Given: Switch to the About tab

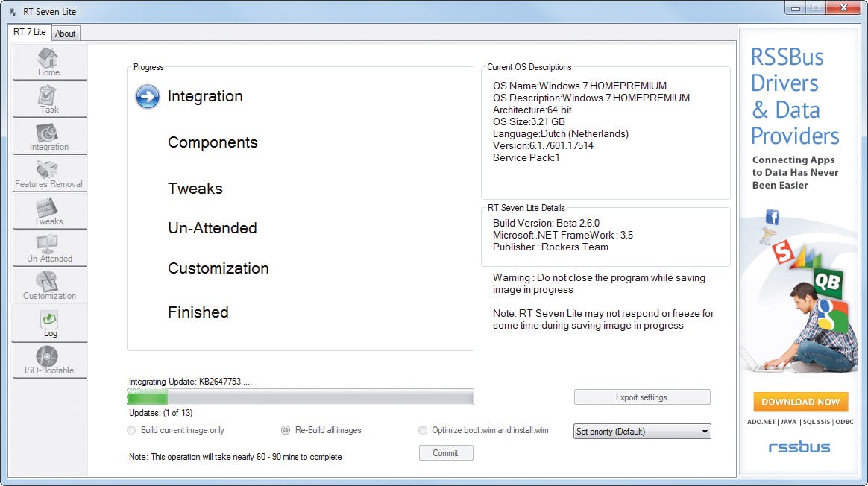Looking at the screenshot, I should point(66,34).
